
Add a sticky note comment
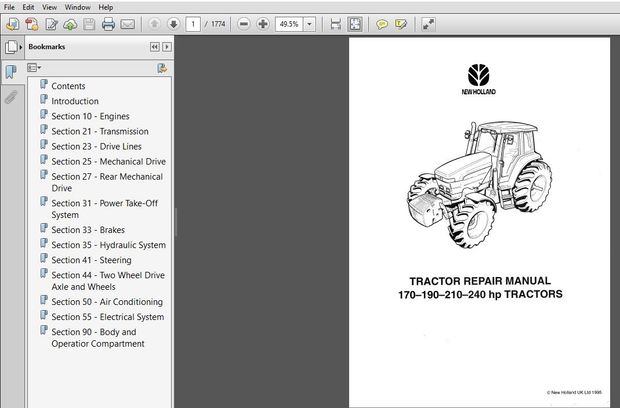pos(383,23)
